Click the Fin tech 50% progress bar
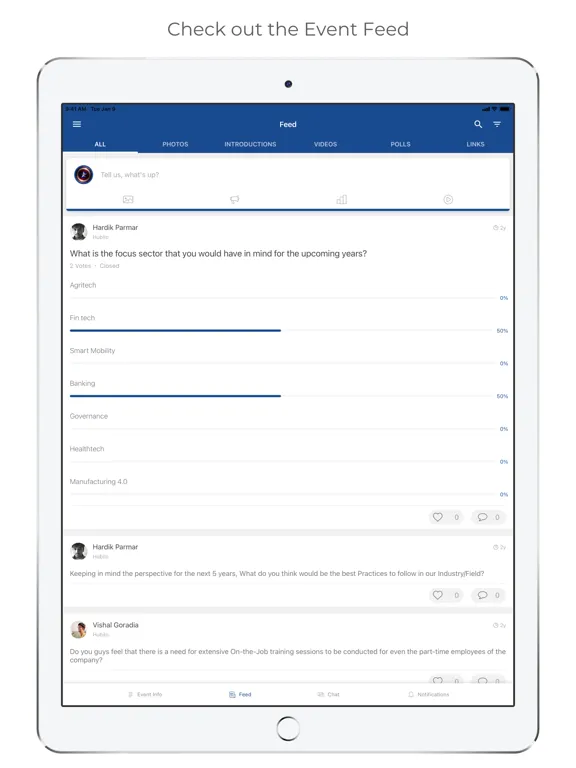The width and height of the screenshot is (576, 768). [x=175, y=331]
